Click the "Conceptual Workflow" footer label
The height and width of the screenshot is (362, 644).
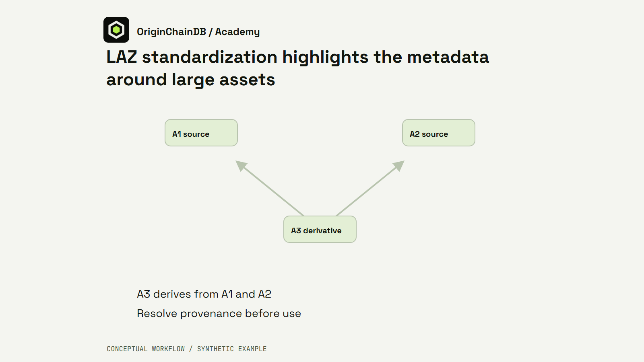pos(146,349)
